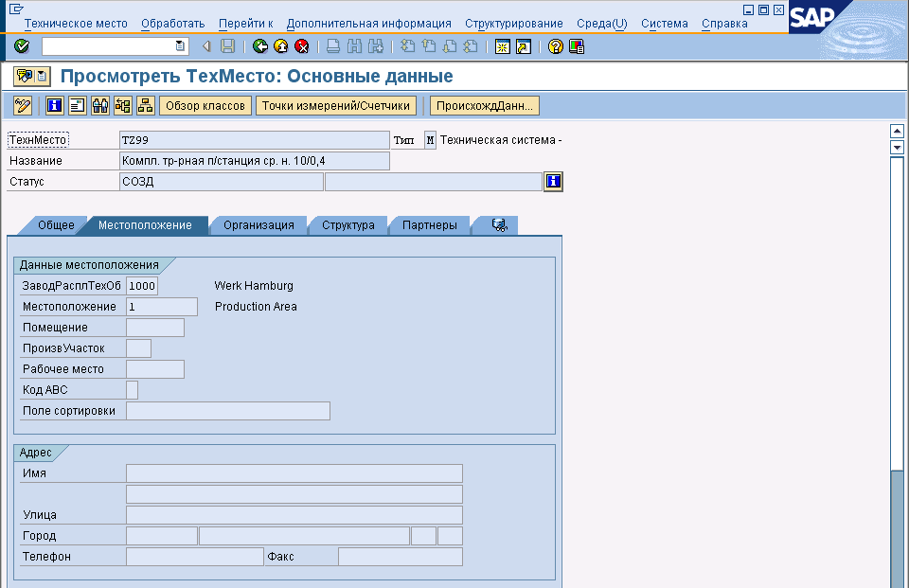Click the red Cancel icon
This screenshot has width=909, height=588.
302,46
